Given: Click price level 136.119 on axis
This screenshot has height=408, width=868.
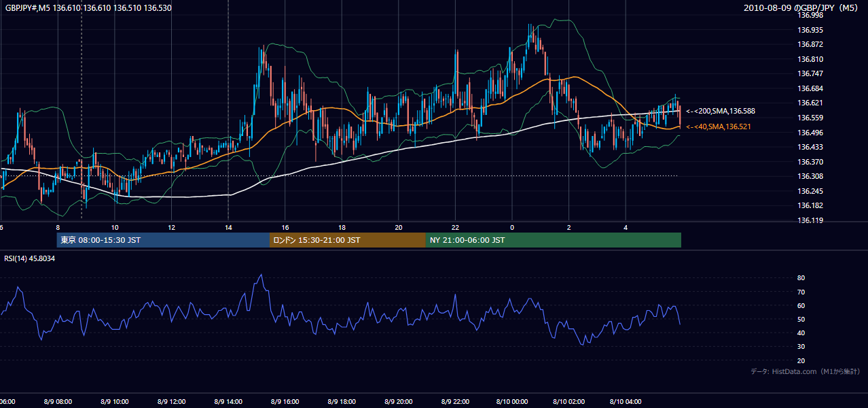Looking at the screenshot, I should click(x=810, y=220).
